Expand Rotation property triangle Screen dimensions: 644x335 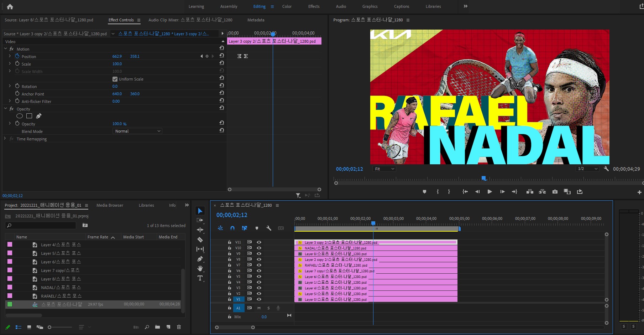pos(10,86)
